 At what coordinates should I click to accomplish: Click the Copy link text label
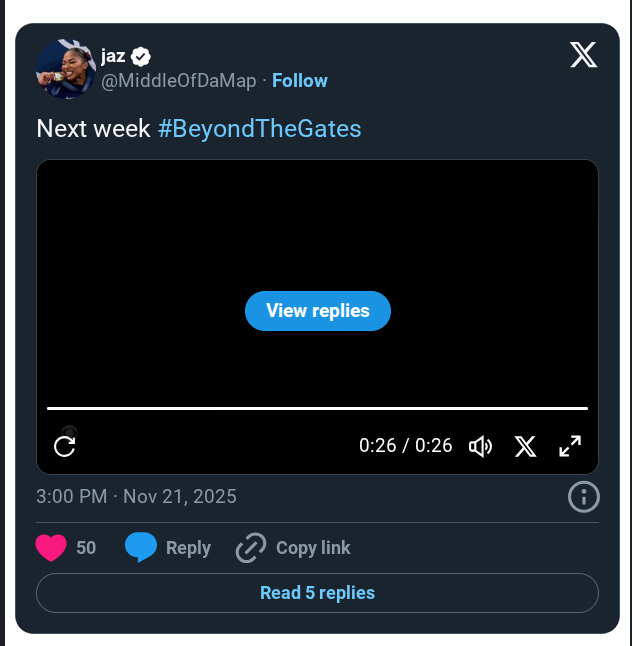[x=313, y=548]
